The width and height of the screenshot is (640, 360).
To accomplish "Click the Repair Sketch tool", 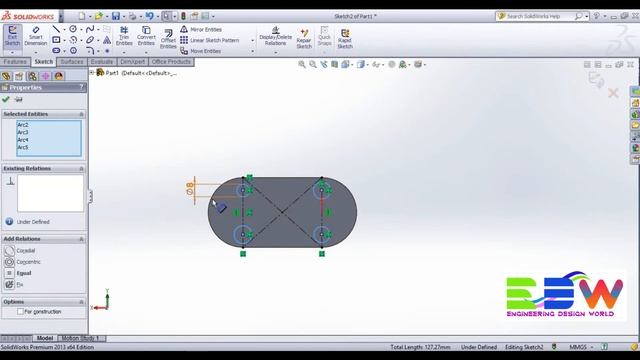I will tap(304, 38).
